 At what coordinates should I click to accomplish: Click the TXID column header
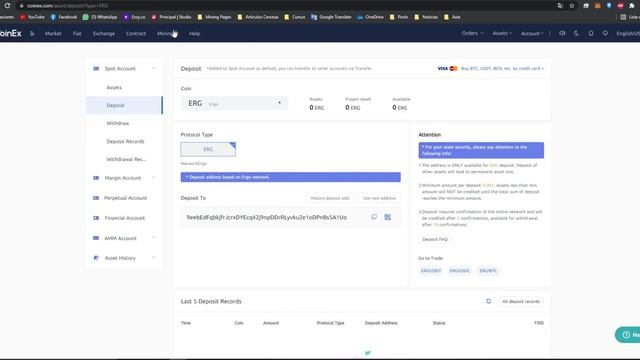click(x=539, y=323)
